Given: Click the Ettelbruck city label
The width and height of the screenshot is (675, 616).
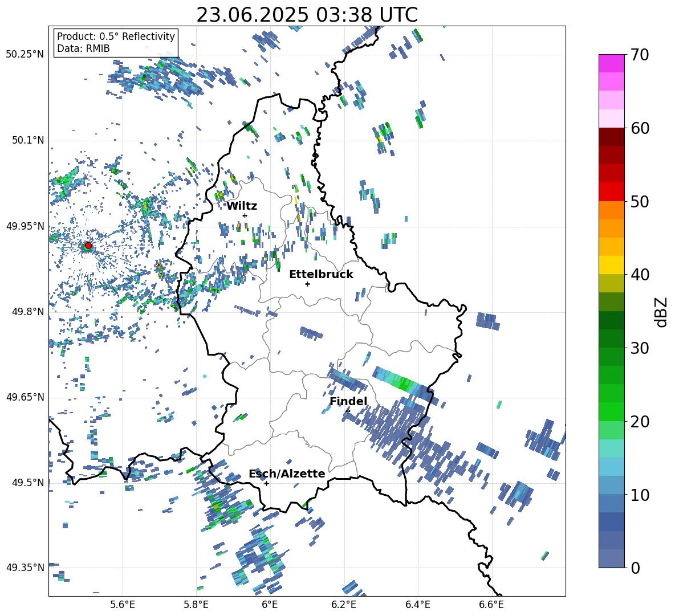Looking at the screenshot, I should pos(321,275).
